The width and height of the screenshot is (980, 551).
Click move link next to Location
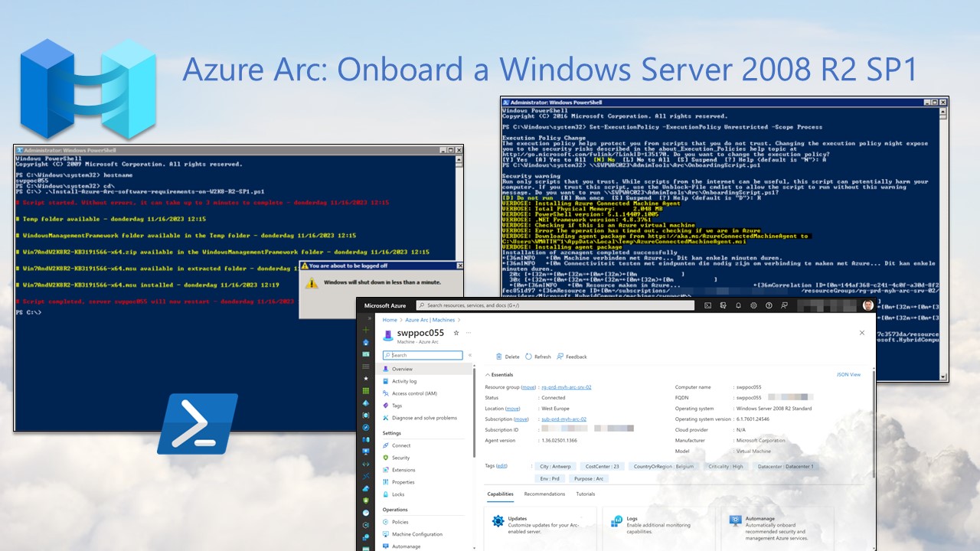[513, 409]
